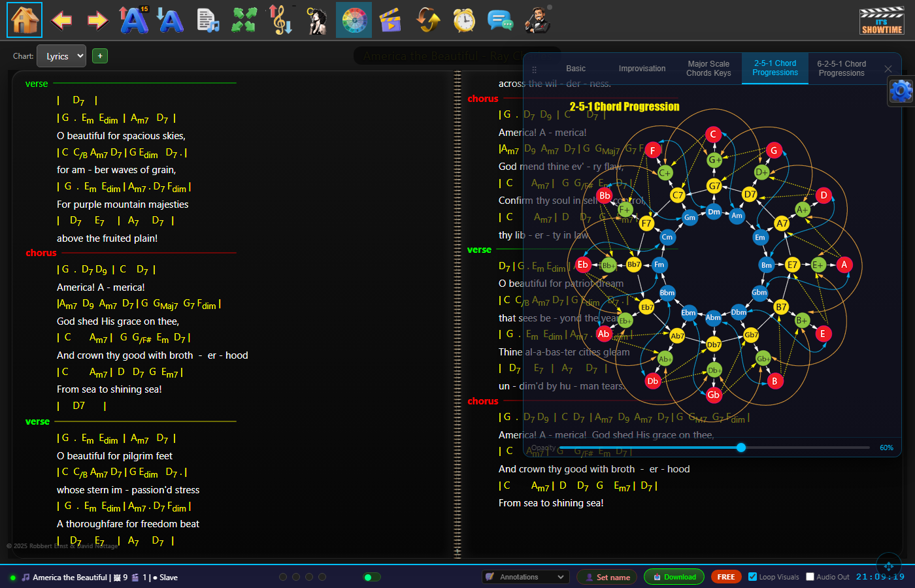Click the red C node on chord wheel
Viewport: 915px width, 588px height.
[x=713, y=135]
